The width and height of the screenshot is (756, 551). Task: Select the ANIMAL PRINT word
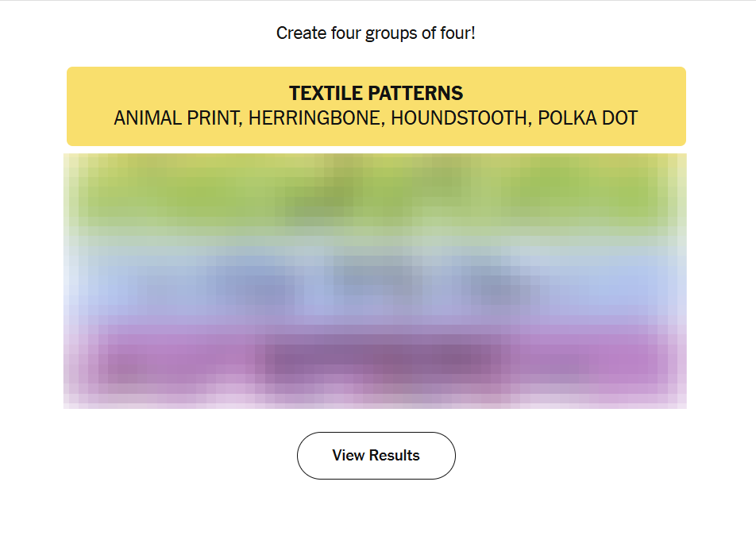pos(176,118)
